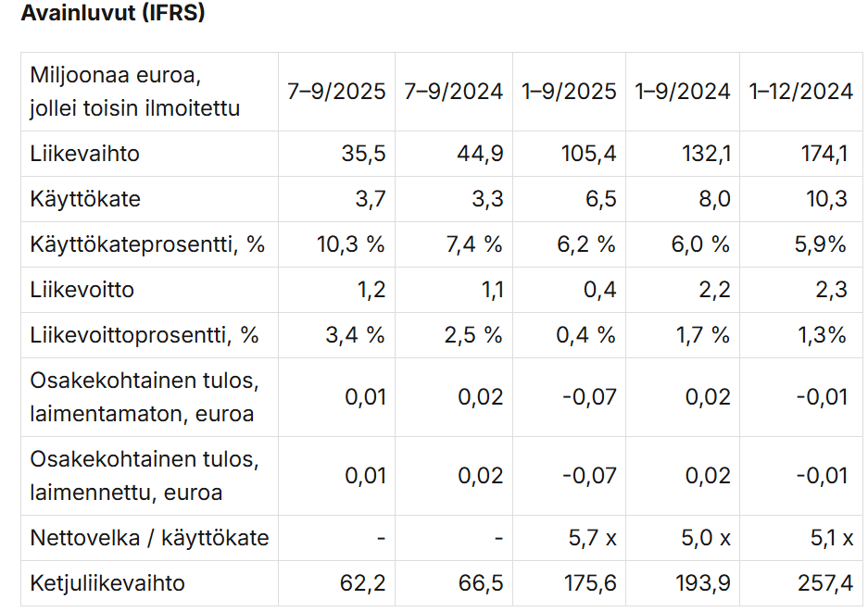Click the Ketjuliikevaihto row label
This screenshot has height=612, width=868.
(x=107, y=583)
